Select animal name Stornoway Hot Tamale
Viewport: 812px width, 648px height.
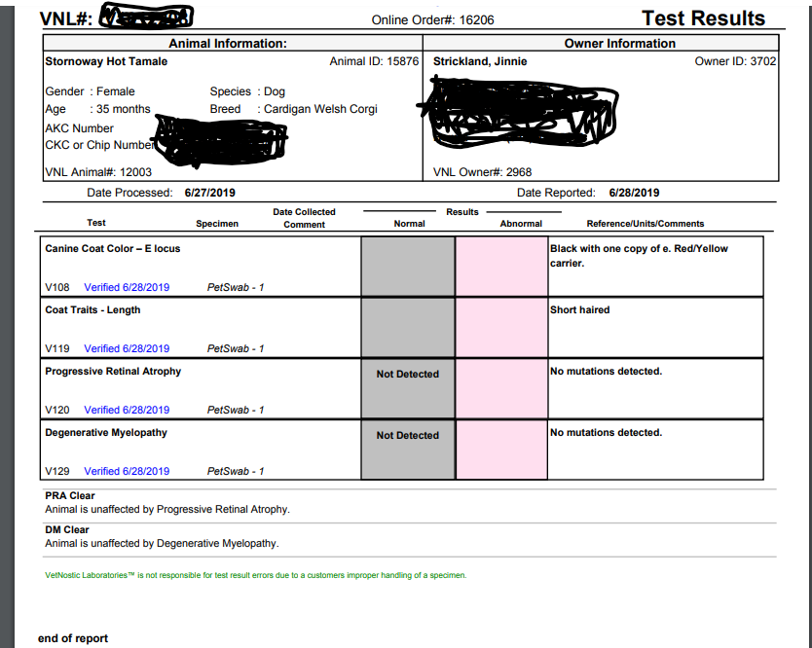pyautogui.click(x=106, y=61)
